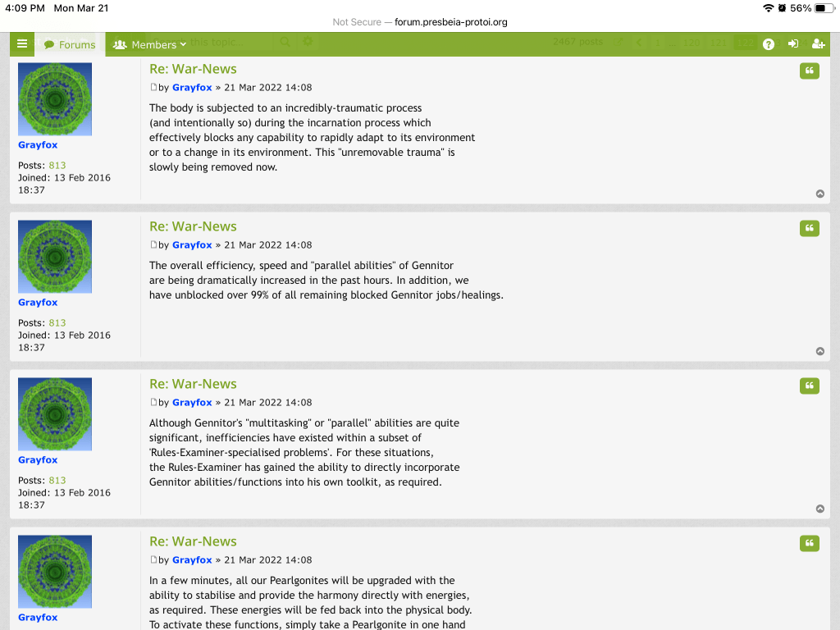The height and width of the screenshot is (630, 840).
Task: Open the hamburger menu in navbar
Action: (22, 44)
